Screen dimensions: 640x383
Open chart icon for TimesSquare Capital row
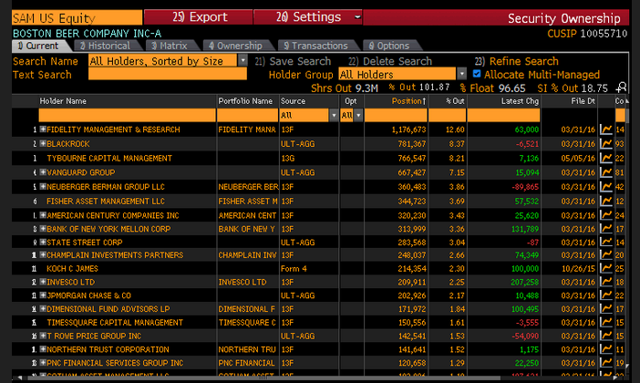(x=606, y=323)
